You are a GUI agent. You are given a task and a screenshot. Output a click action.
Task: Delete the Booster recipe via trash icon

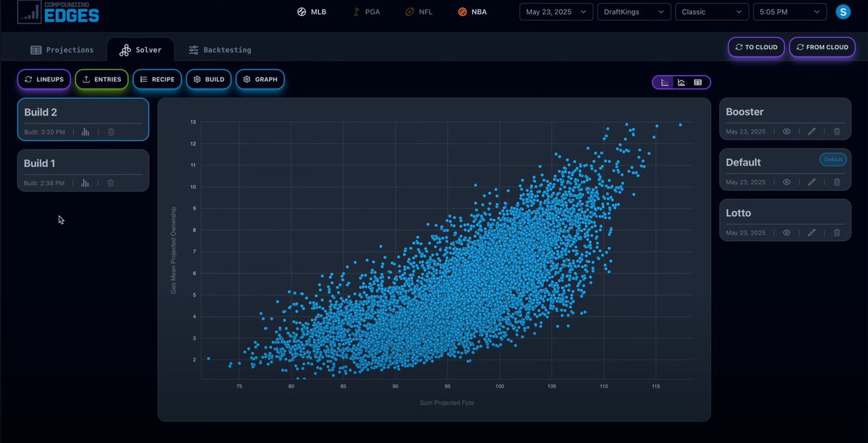(836, 132)
